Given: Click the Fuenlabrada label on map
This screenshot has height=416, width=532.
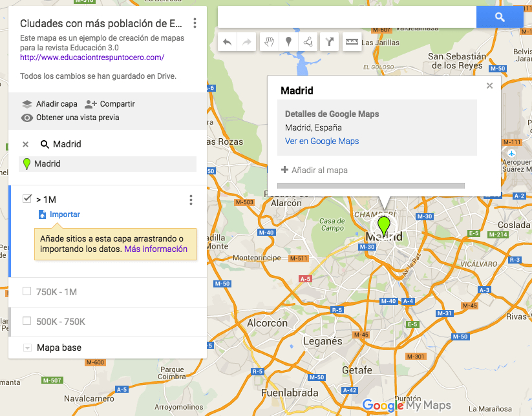Looking at the screenshot, I should [290, 393].
